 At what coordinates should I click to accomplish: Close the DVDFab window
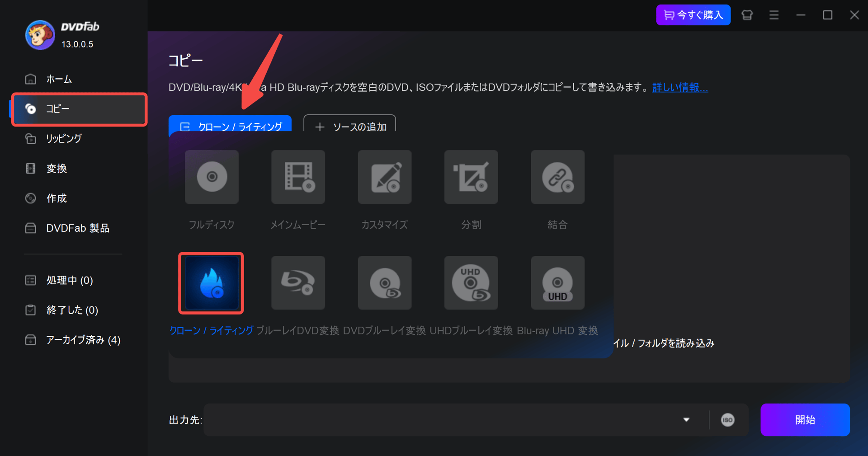tap(854, 15)
